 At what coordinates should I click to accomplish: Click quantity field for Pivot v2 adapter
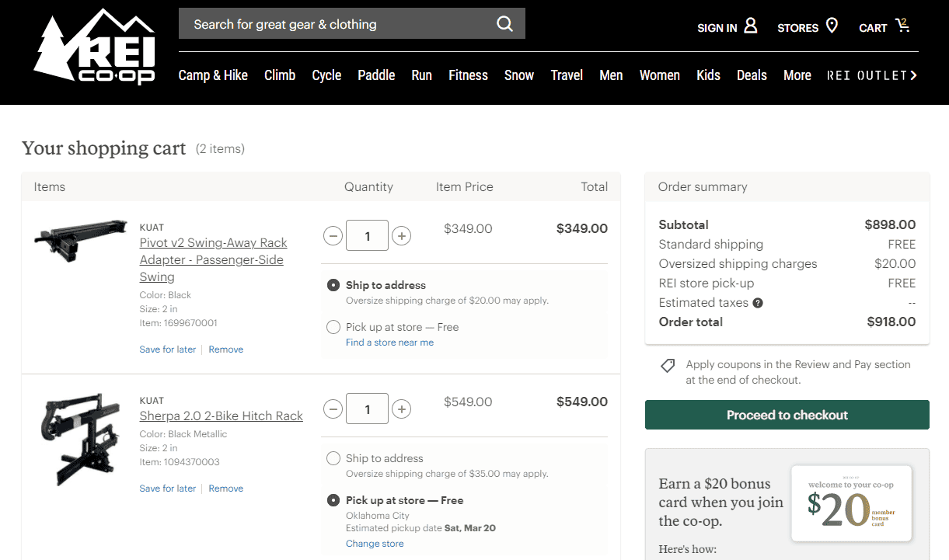point(367,235)
